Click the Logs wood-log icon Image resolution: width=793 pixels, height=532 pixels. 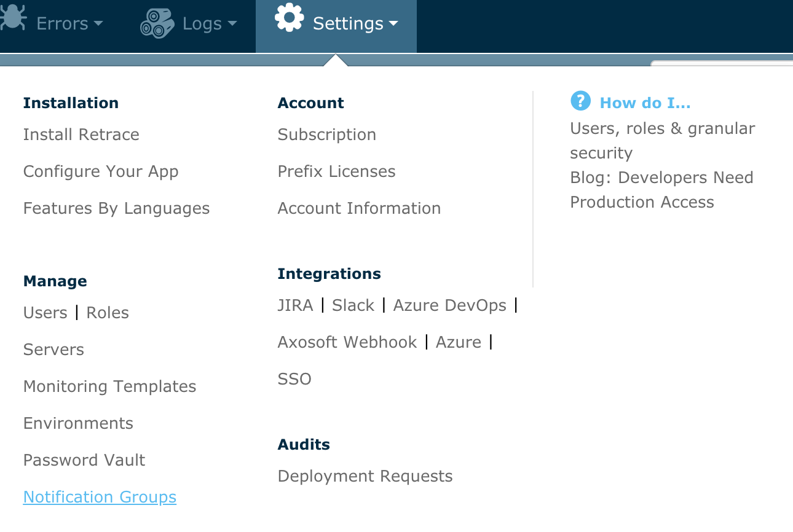(157, 23)
